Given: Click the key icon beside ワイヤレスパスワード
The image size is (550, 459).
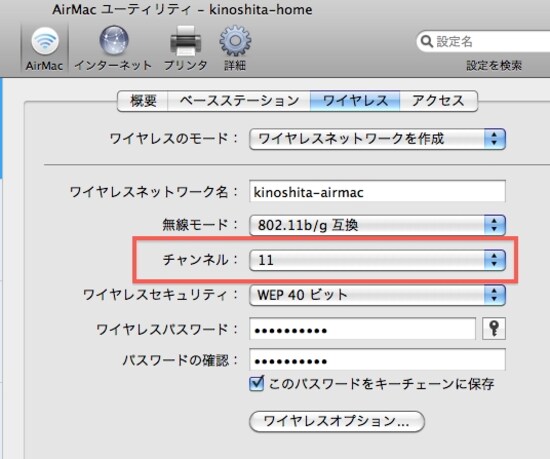Looking at the screenshot, I should click(494, 329).
